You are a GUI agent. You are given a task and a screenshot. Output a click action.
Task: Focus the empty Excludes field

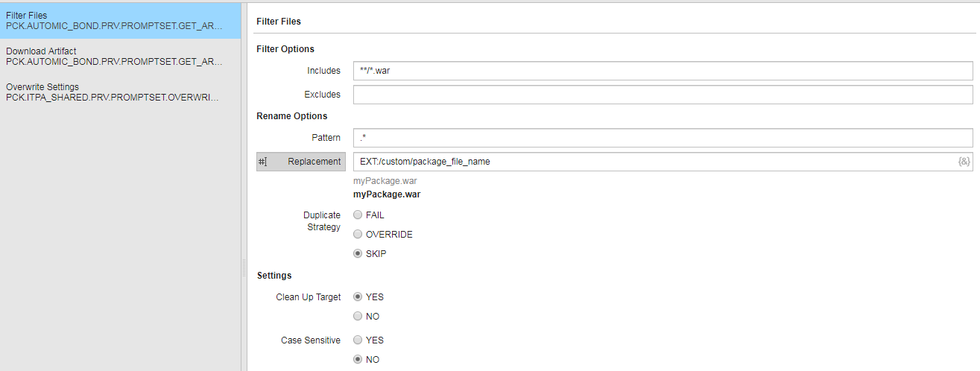[662, 95]
